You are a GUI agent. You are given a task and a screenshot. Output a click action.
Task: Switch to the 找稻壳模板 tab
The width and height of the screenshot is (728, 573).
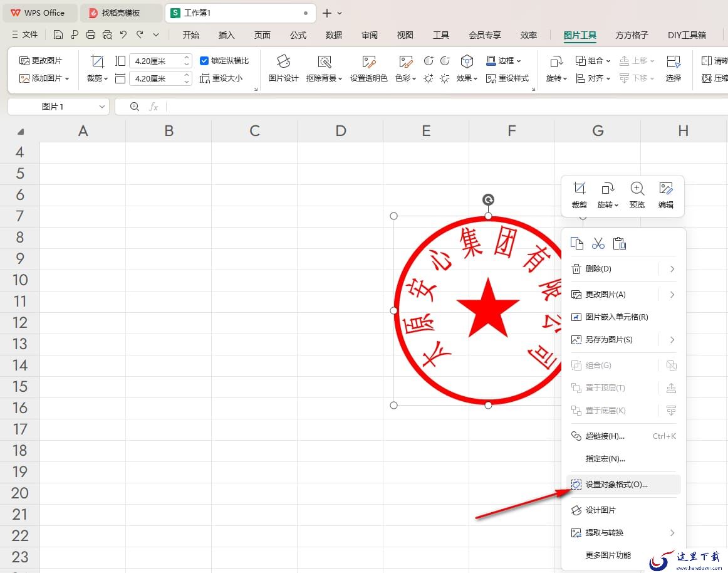(121, 13)
